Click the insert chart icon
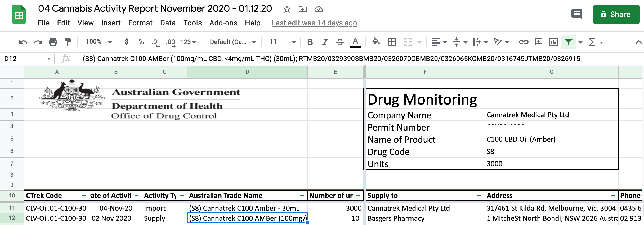Viewport: 644px width, 225px height. point(553,42)
